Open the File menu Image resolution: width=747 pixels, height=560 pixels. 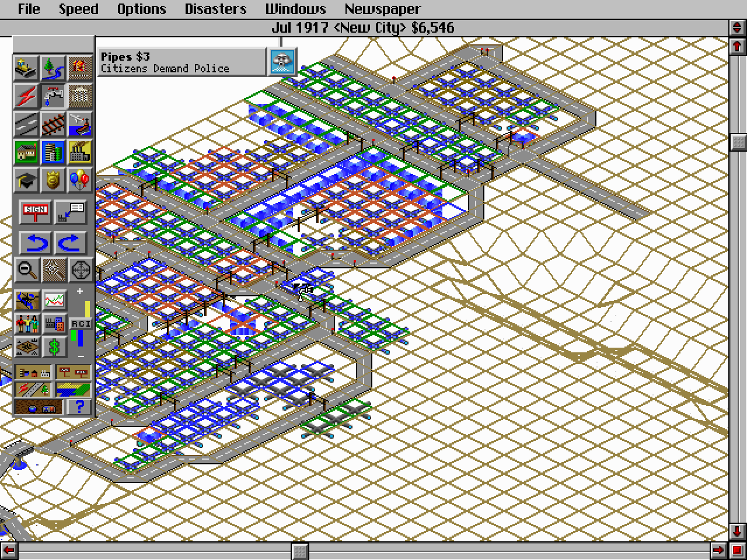[29, 9]
